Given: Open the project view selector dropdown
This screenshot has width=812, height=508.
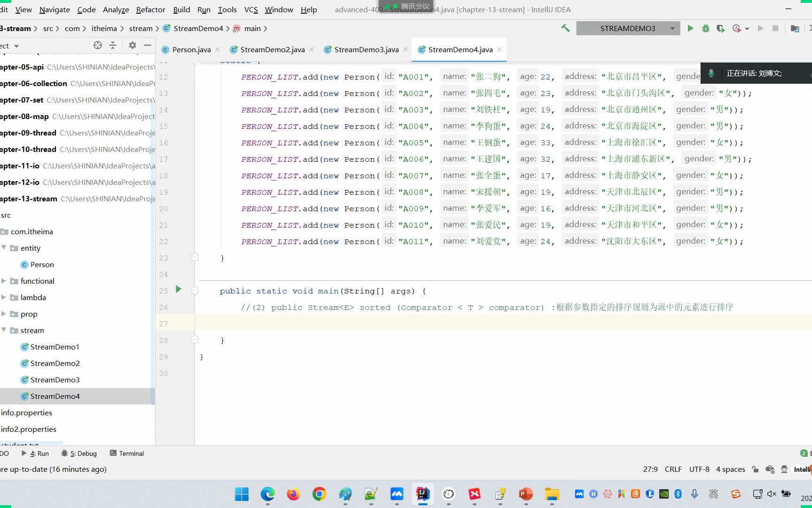Looking at the screenshot, I should [x=16, y=46].
